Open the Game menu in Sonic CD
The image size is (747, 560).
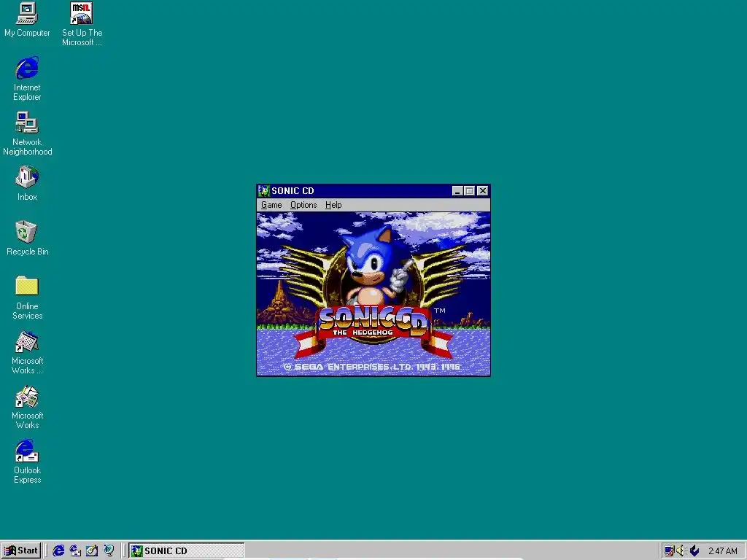point(271,205)
